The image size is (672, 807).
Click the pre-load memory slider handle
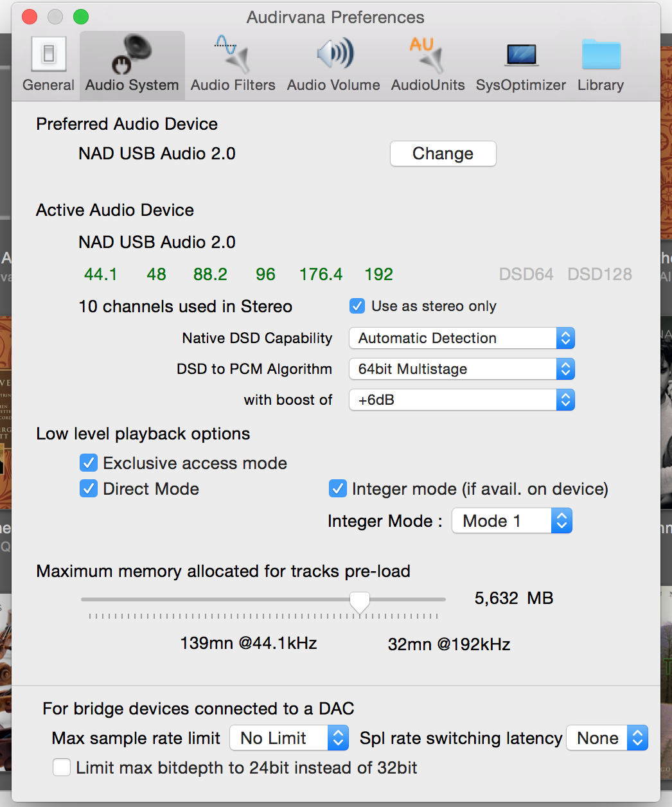[360, 603]
